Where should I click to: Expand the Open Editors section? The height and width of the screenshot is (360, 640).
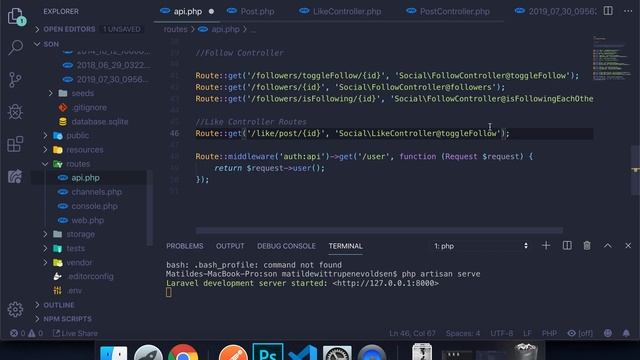point(37,29)
